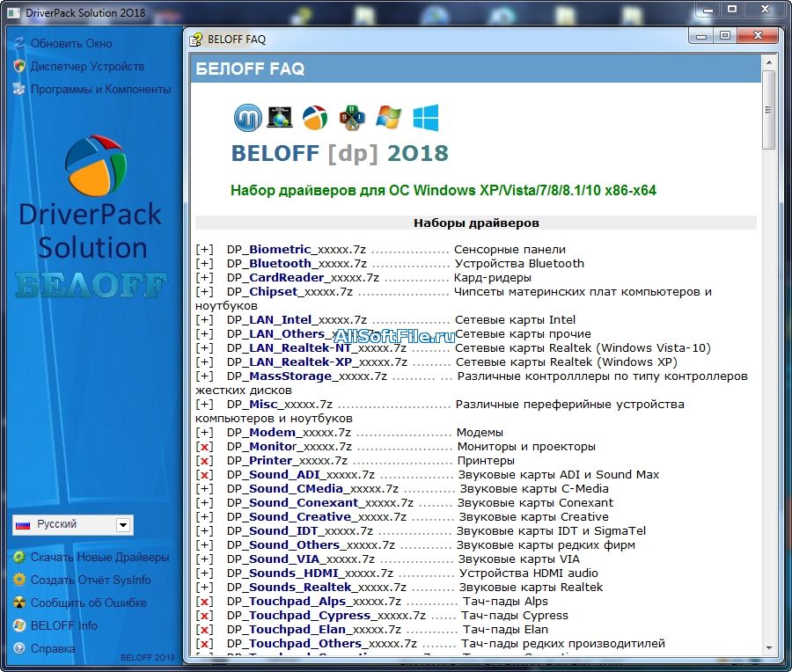792x672 pixels.
Task: Toggle the [+] mark for DP_Sound_Conexant
Action: point(204,503)
